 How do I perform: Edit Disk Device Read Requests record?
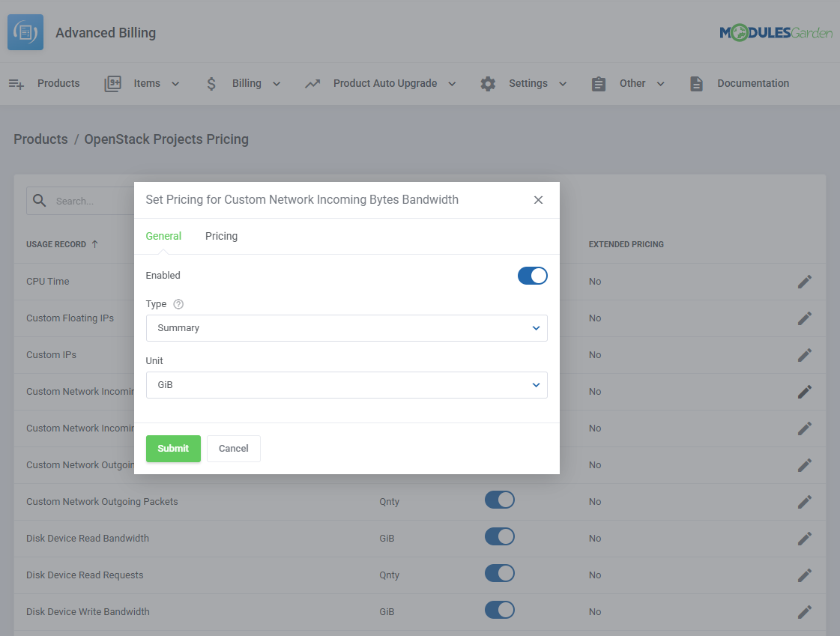click(x=804, y=575)
